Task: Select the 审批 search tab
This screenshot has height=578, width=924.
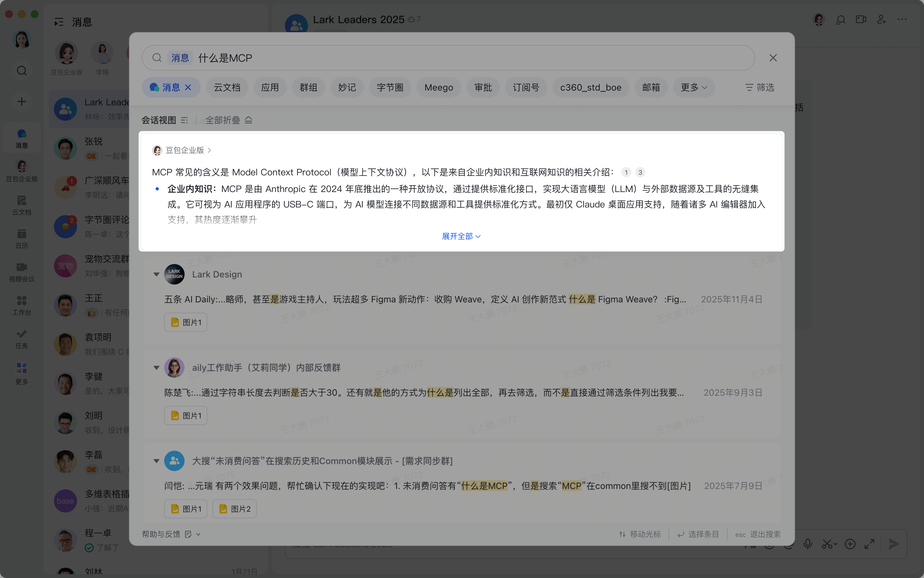Action: (x=483, y=88)
